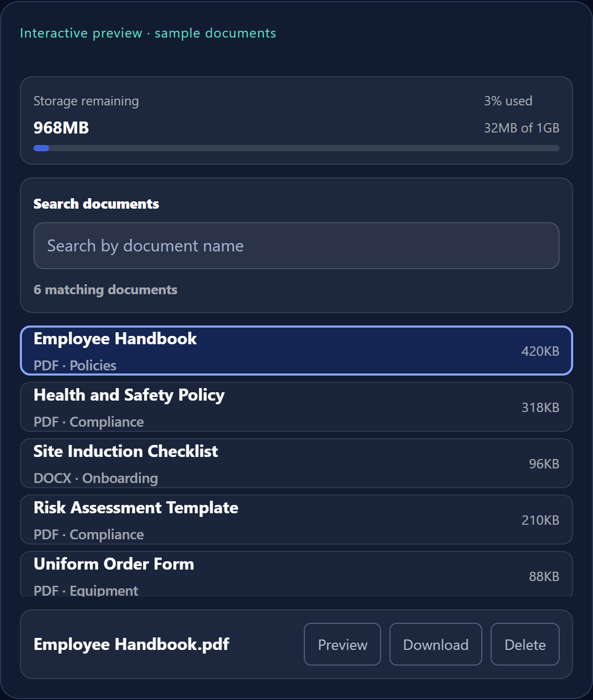593x700 pixels.
Task: Click the storage usage progress bar
Action: click(x=296, y=148)
